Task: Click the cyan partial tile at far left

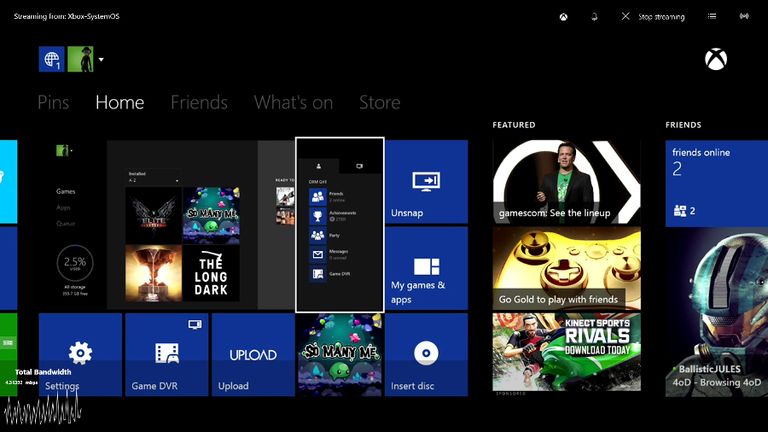Action: pyautogui.click(x=8, y=182)
